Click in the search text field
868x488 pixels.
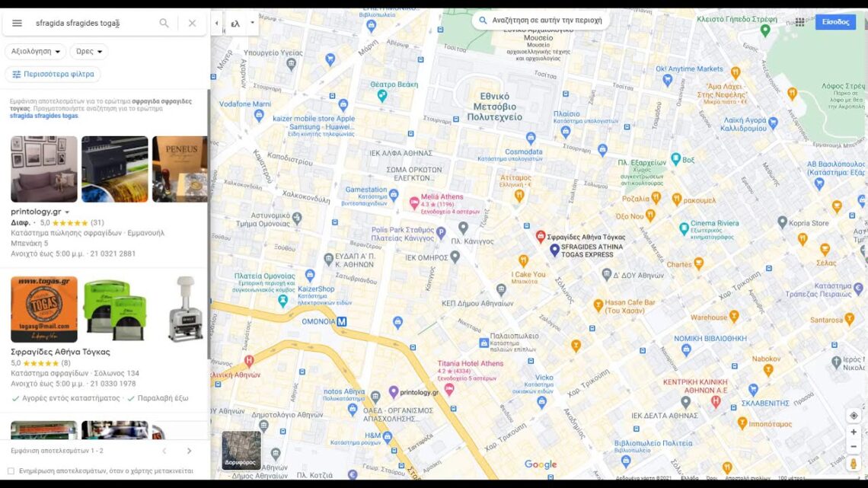[x=91, y=24]
